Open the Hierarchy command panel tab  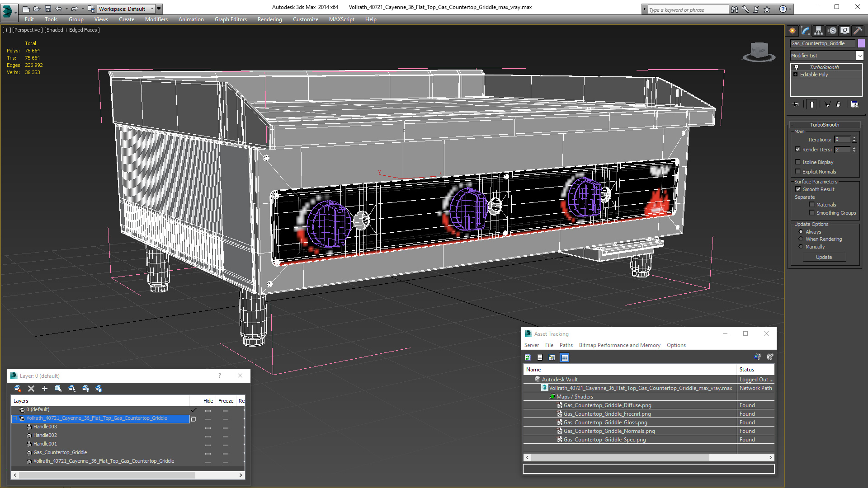pos(819,31)
